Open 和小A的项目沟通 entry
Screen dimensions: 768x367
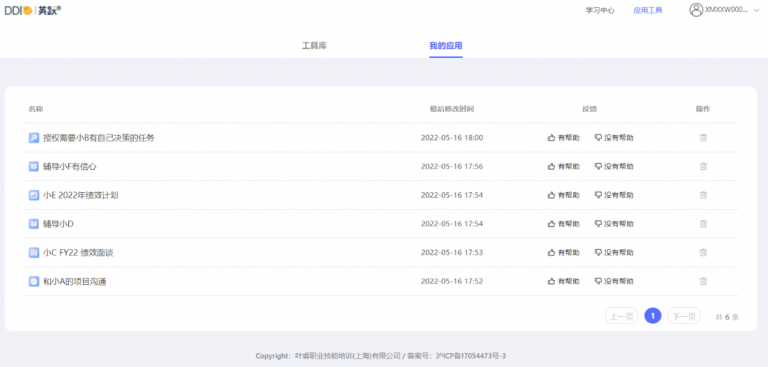click(x=74, y=282)
